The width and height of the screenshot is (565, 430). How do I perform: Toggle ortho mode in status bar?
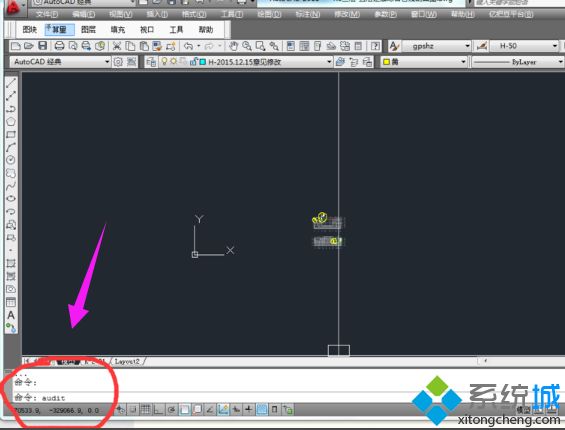[x=159, y=409]
